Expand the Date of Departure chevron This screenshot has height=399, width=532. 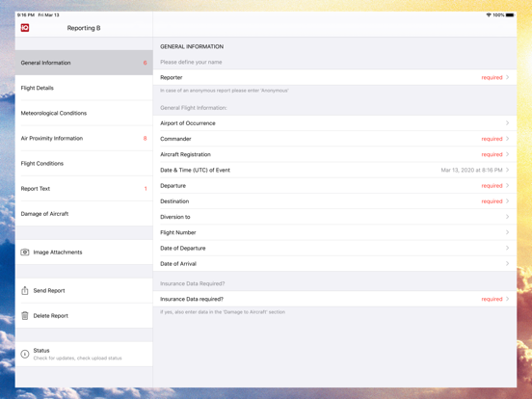coord(508,248)
